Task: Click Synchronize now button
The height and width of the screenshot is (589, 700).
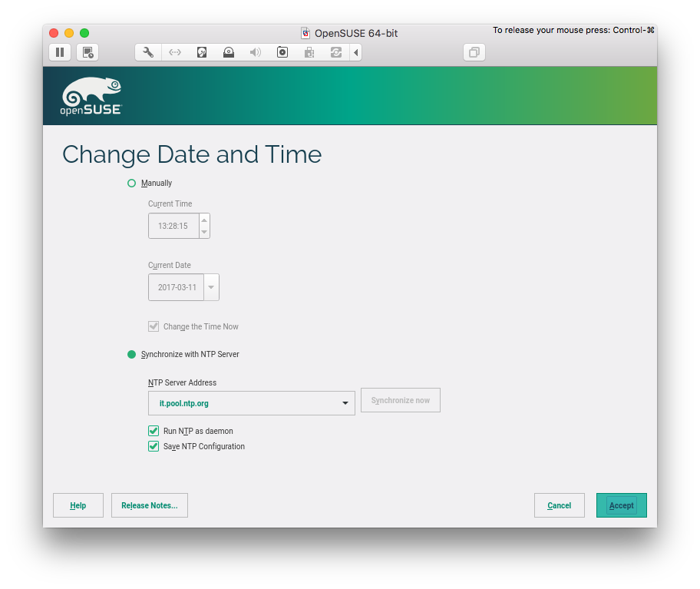Action: tap(401, 400)
